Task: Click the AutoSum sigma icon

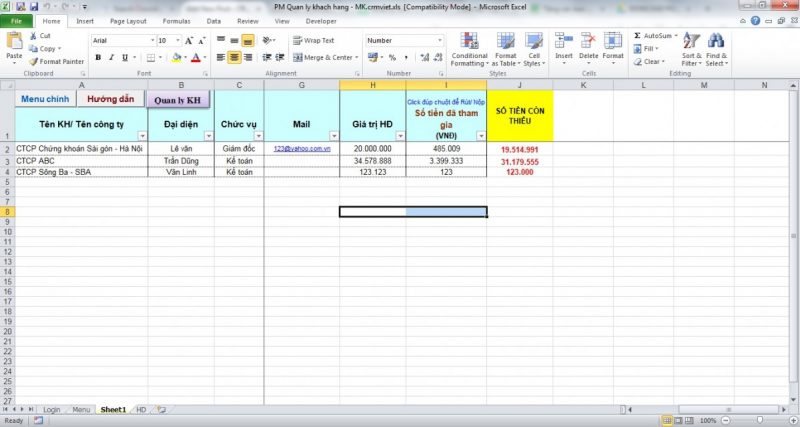Action: pos(637,36)
